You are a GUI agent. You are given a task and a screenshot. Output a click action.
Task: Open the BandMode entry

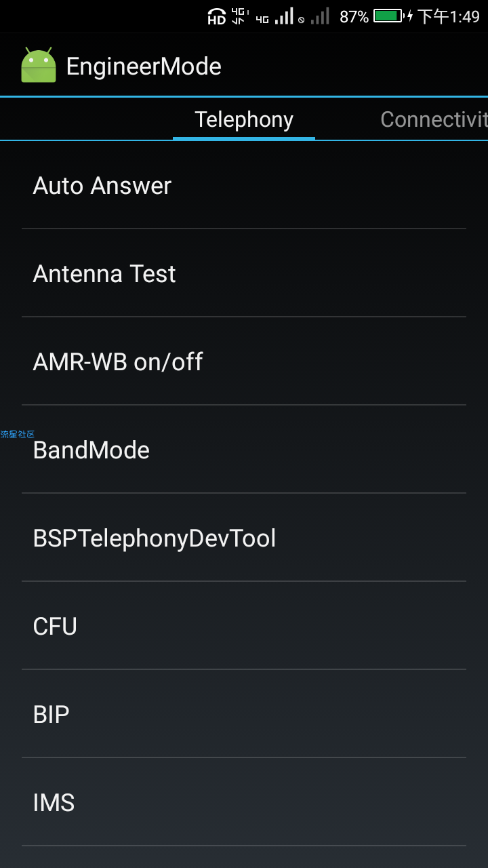click(244, 450)
